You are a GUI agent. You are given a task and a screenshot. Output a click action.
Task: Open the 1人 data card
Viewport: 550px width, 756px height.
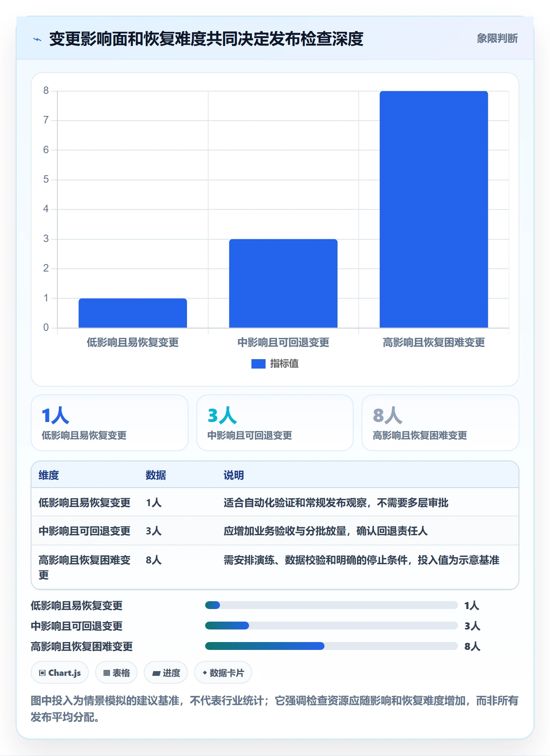[x=110, y=423]
